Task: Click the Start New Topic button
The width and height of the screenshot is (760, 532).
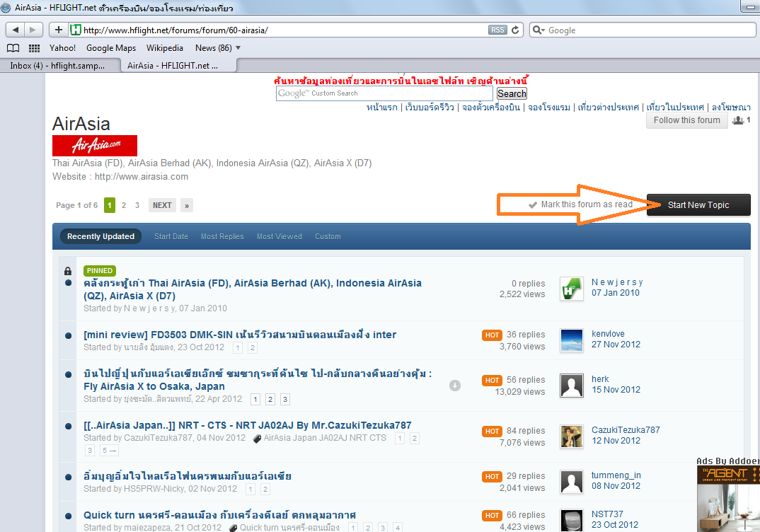Action: pyautogui.click(x=698, y=205)
